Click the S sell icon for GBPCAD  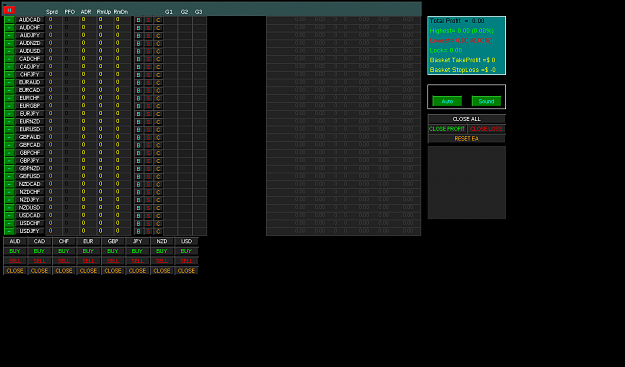point(148,145)
